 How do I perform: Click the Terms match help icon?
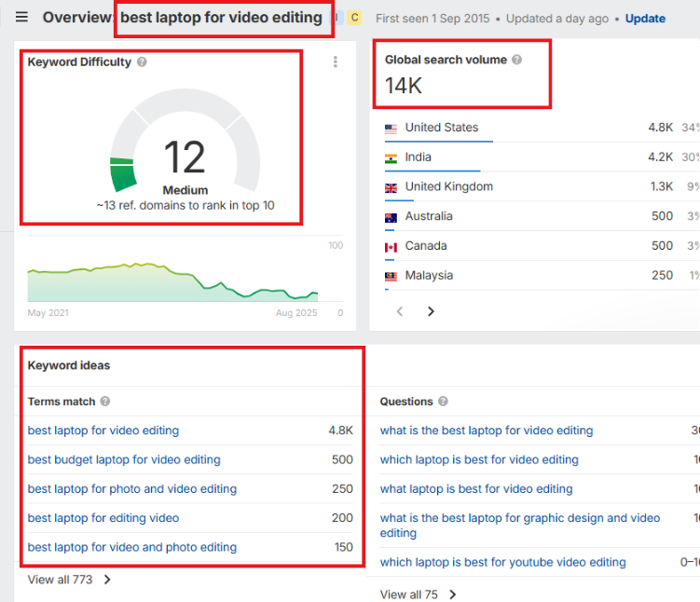(105, 402)
